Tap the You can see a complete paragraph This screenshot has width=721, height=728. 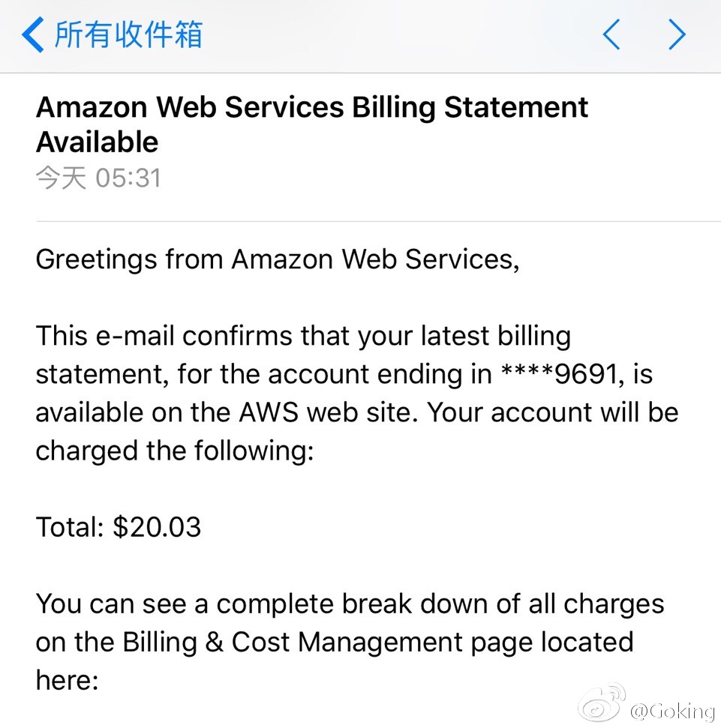(350, 642)
